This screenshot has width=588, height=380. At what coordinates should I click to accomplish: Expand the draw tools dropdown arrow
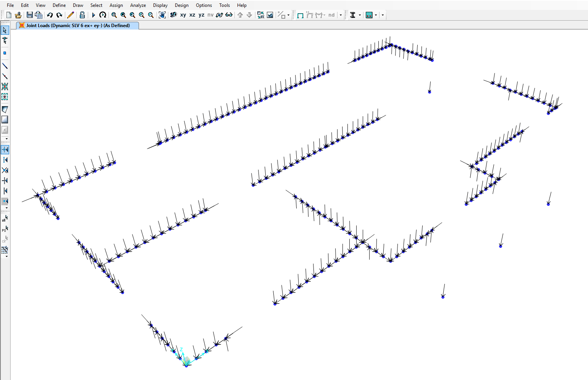(6, 139)
